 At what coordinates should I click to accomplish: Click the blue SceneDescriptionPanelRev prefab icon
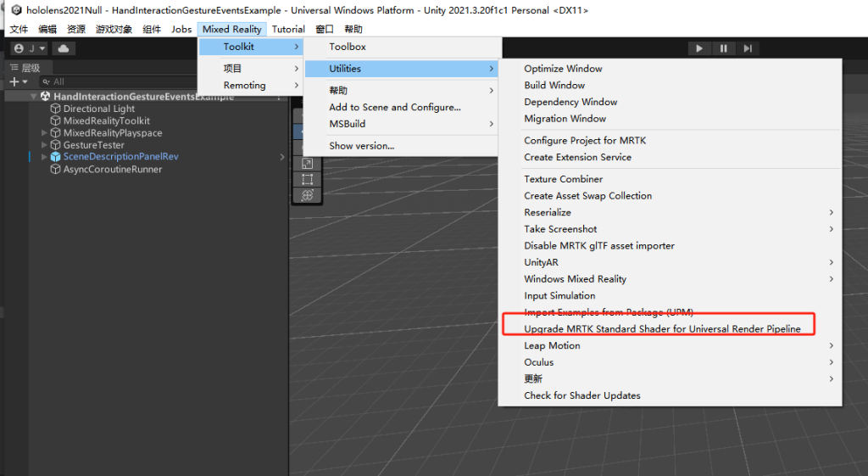pyautogui.click(x=55, y=157)
